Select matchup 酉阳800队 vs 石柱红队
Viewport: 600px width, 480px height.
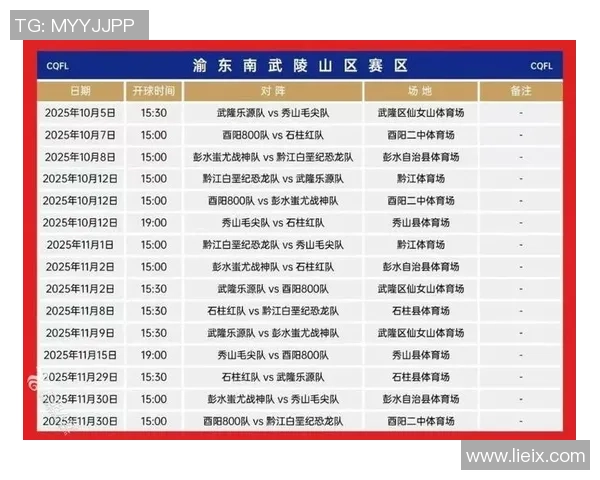(x=273, y=135)
